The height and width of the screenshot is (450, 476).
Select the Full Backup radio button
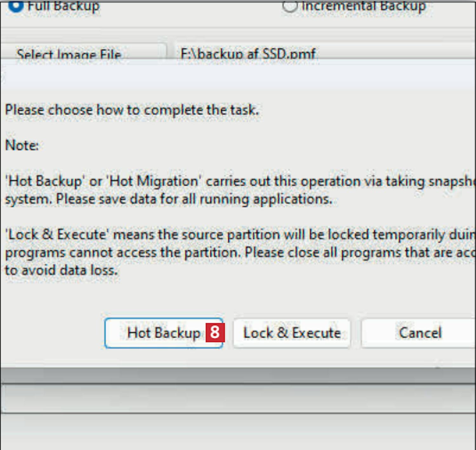16,5
